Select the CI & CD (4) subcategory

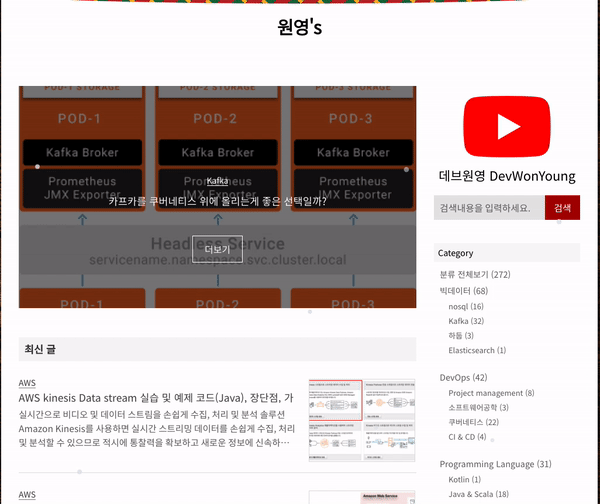[467, 437]
